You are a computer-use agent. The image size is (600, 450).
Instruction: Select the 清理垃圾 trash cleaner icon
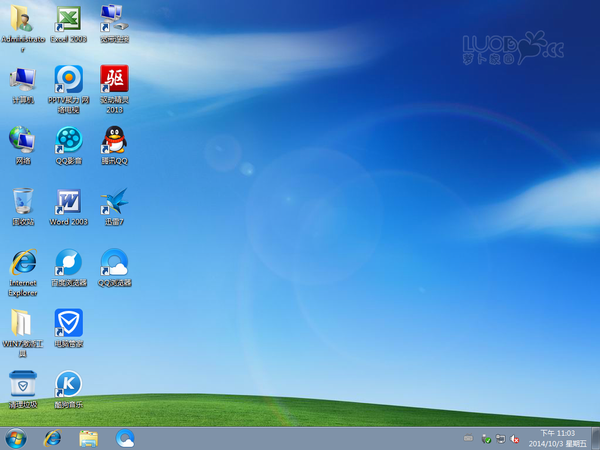[x=23, y=390]
